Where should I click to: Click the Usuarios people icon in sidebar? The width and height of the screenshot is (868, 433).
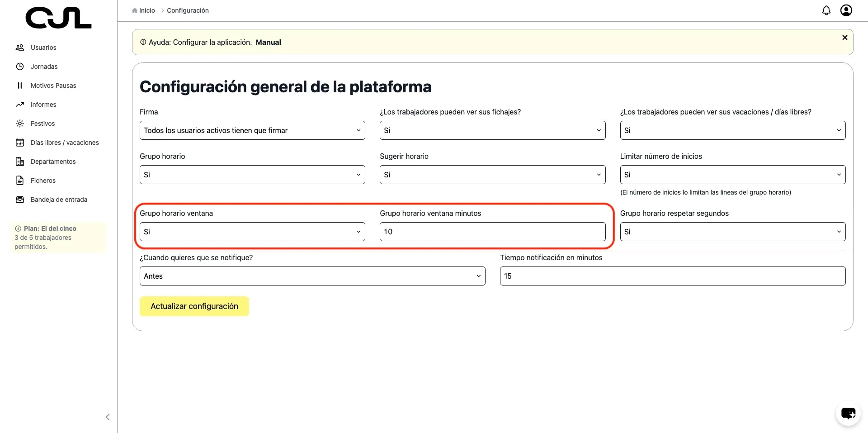pos(20,48)
